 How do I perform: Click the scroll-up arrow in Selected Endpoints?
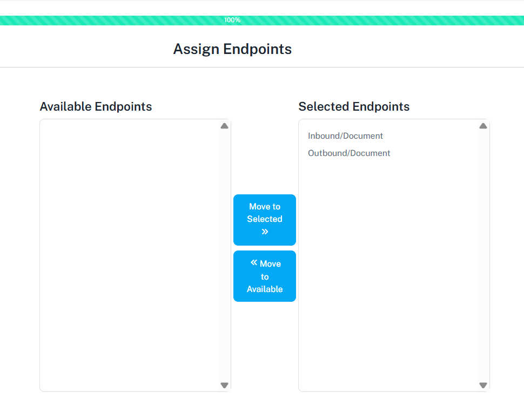[483, 126]
